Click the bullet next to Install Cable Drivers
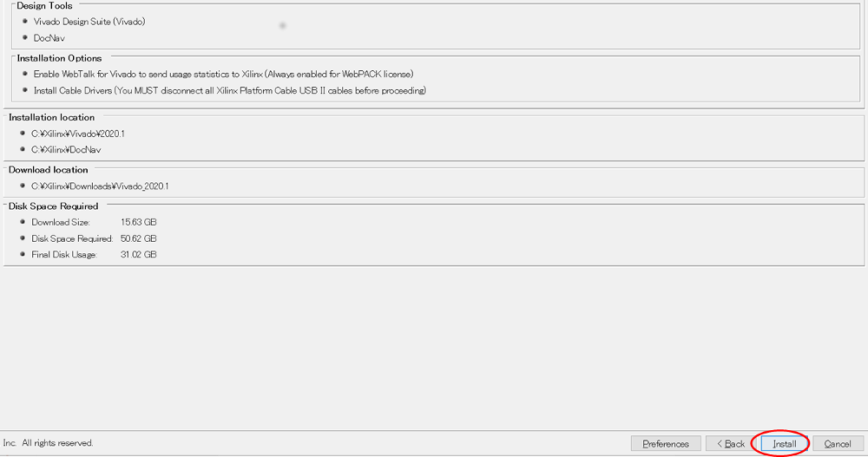Screen dimensions: 868x457 25,90
